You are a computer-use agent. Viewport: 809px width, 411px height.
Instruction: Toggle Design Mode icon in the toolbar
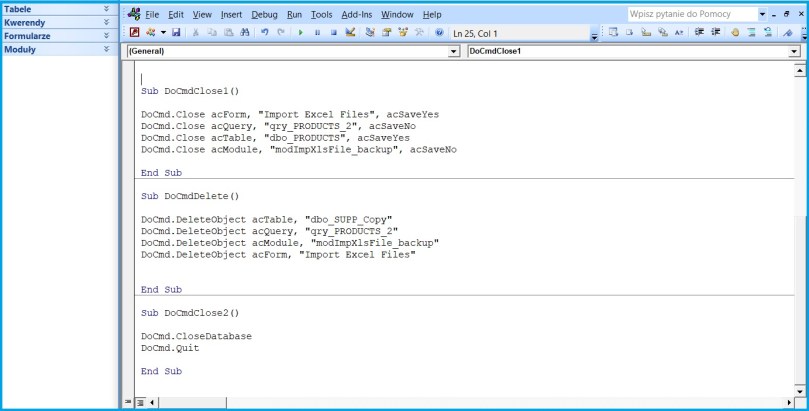(x=350, y=33)
